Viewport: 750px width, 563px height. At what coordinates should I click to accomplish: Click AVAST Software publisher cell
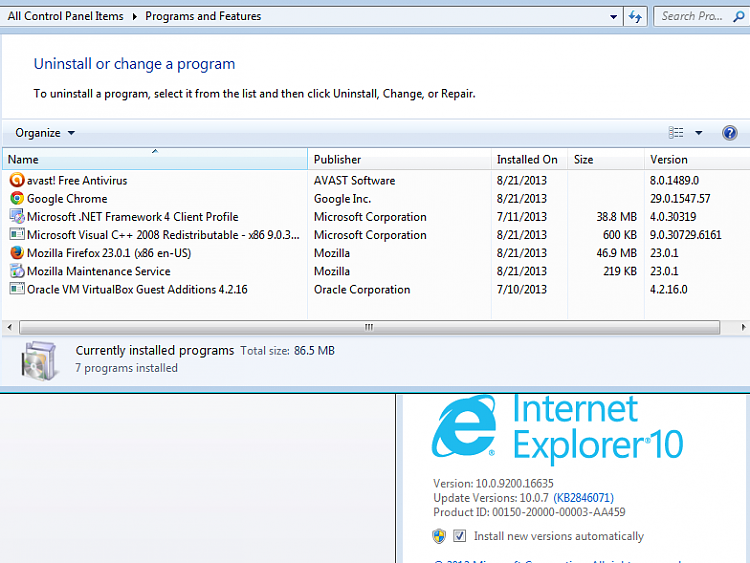[354, 180]
